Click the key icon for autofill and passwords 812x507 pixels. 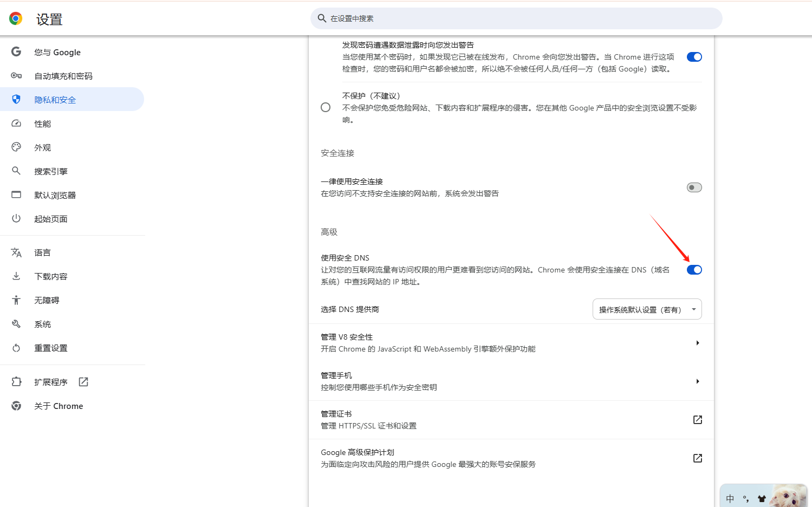coord(16,76)
